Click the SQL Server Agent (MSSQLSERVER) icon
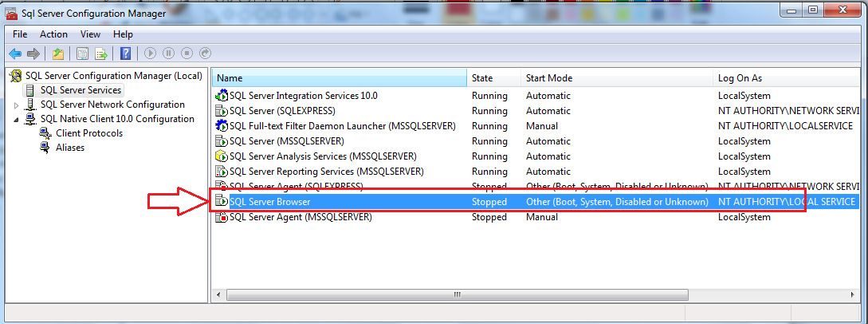Viewport: 868px width, 324px height. 222,217
